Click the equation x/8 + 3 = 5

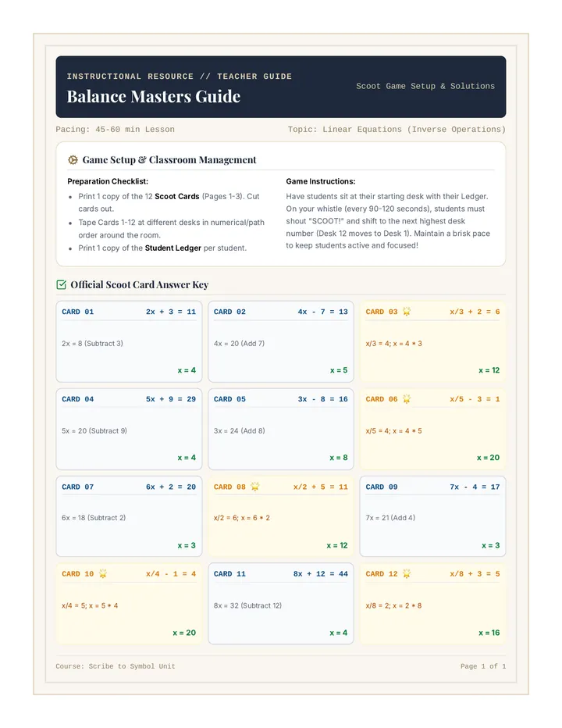point(475,574)
